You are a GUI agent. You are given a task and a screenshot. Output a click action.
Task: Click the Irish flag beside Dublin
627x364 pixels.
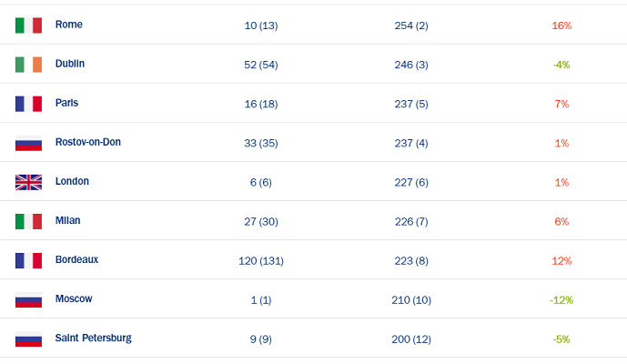tap(28, 65)
